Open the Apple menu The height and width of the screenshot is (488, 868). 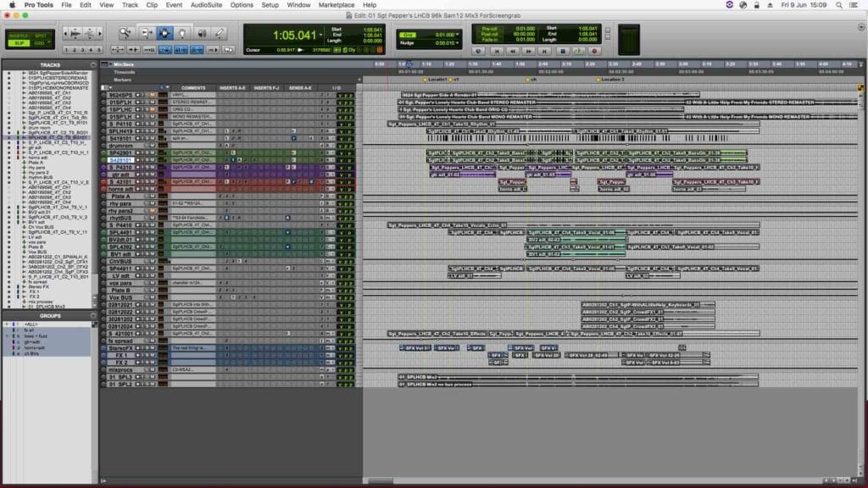12,5
